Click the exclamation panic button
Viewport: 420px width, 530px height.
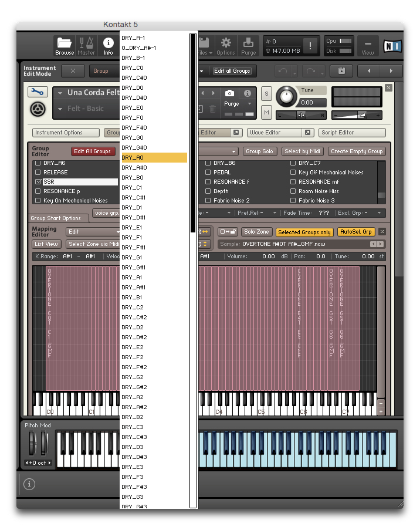click(310, 46)
